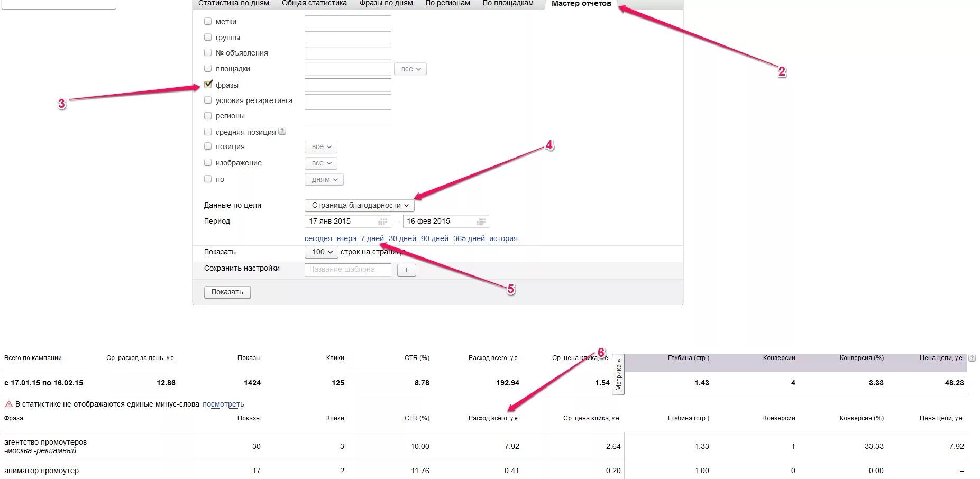980x479 pixels.
Task: Open the Страница благодарности goal dropdown
Action: [x=360, y=205]
